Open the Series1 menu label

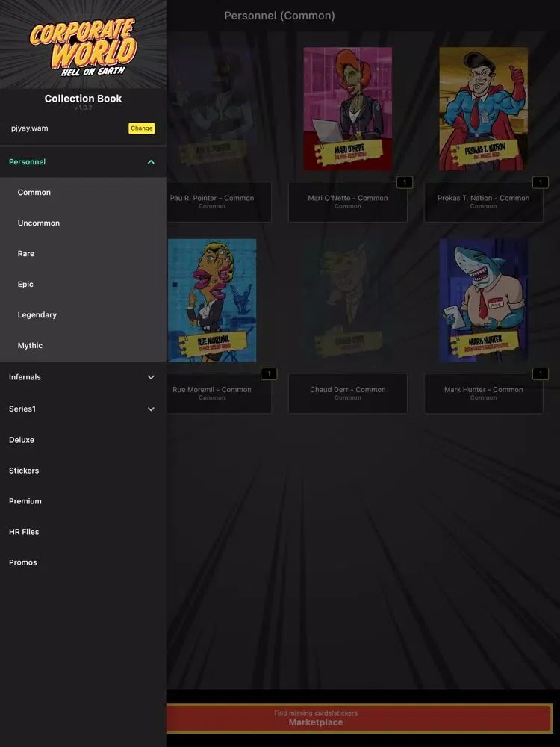click(x=22, y=409)
